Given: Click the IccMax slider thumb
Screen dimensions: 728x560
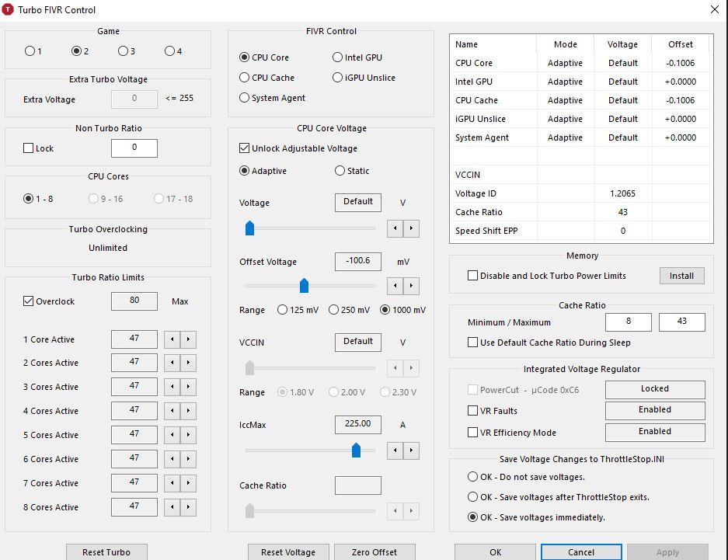Looking at the screenshot, I should click(356, 450).
